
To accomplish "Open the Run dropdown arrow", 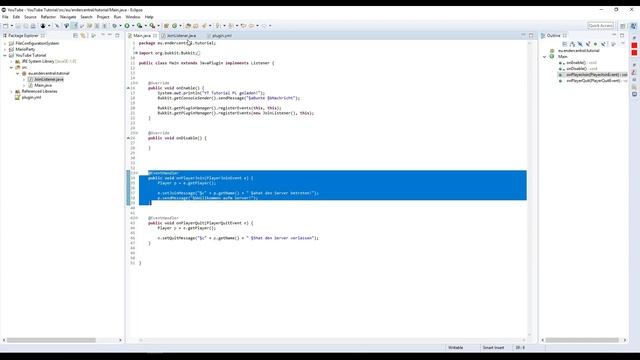I will 133,26.
